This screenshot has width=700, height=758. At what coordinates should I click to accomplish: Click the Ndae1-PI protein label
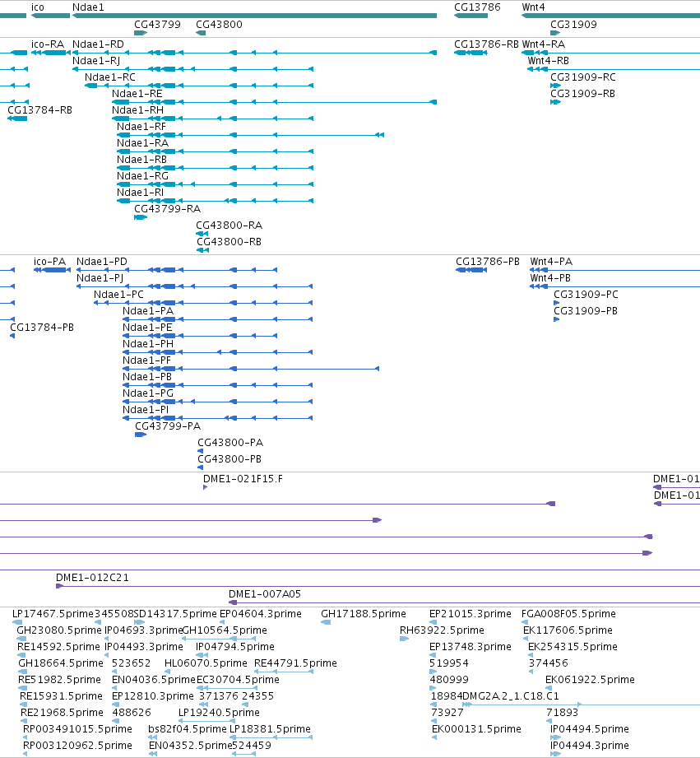pos(146,410)
